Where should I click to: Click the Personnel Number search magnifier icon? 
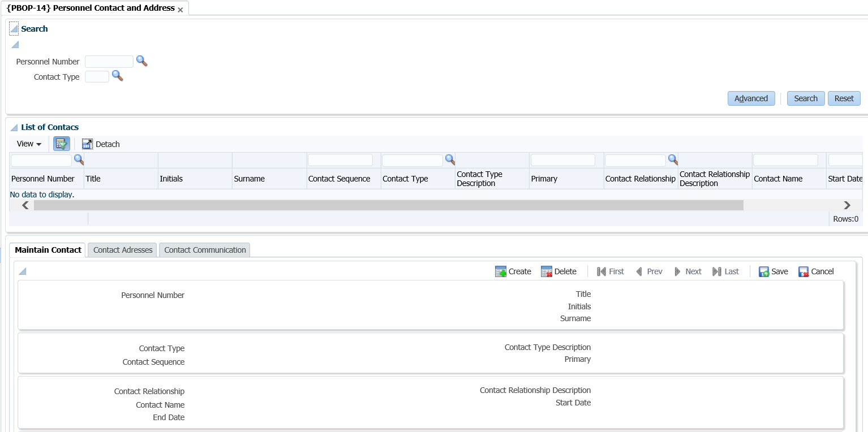point(141,61)
